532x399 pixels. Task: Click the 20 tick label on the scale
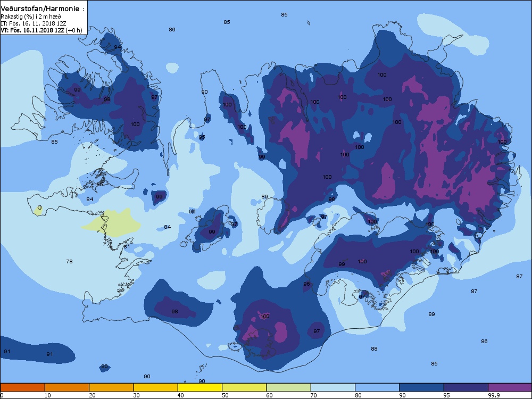(x=92, y=395)
